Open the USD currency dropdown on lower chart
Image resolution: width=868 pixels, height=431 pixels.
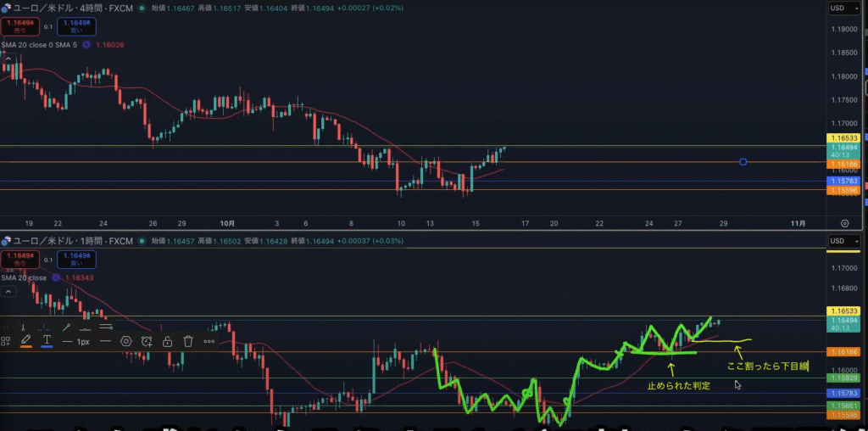(841, 242)
